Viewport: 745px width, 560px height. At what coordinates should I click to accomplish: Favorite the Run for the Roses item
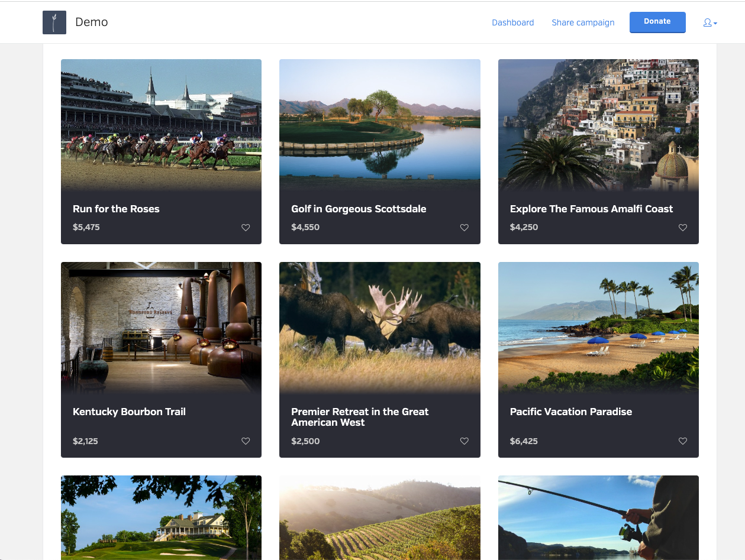246,228
